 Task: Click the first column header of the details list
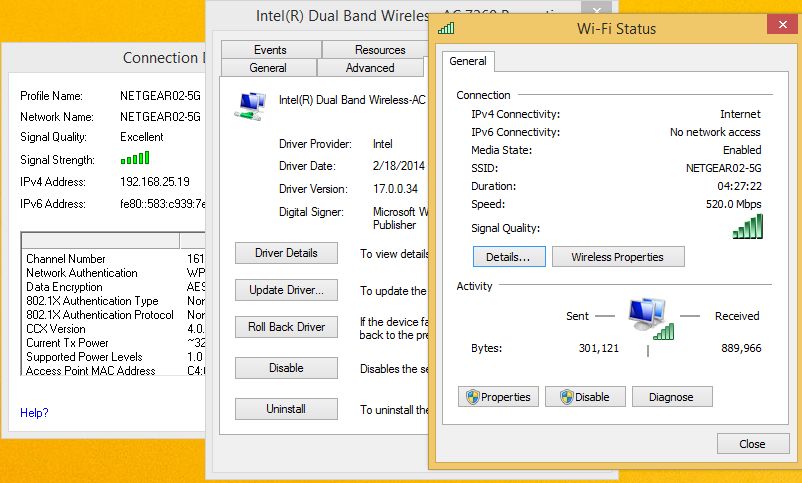pos(101,240)
